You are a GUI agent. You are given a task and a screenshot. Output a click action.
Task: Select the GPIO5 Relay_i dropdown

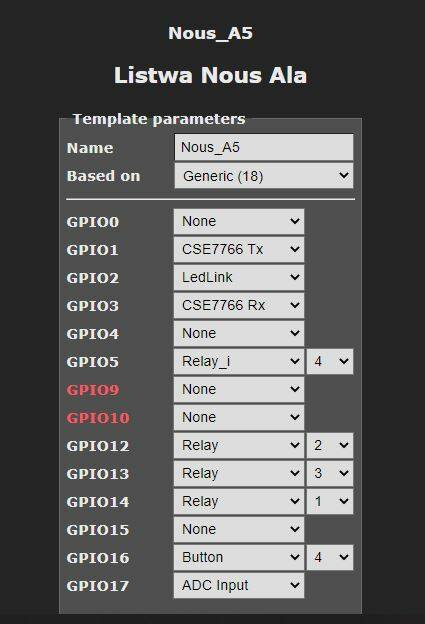[239, 361]
